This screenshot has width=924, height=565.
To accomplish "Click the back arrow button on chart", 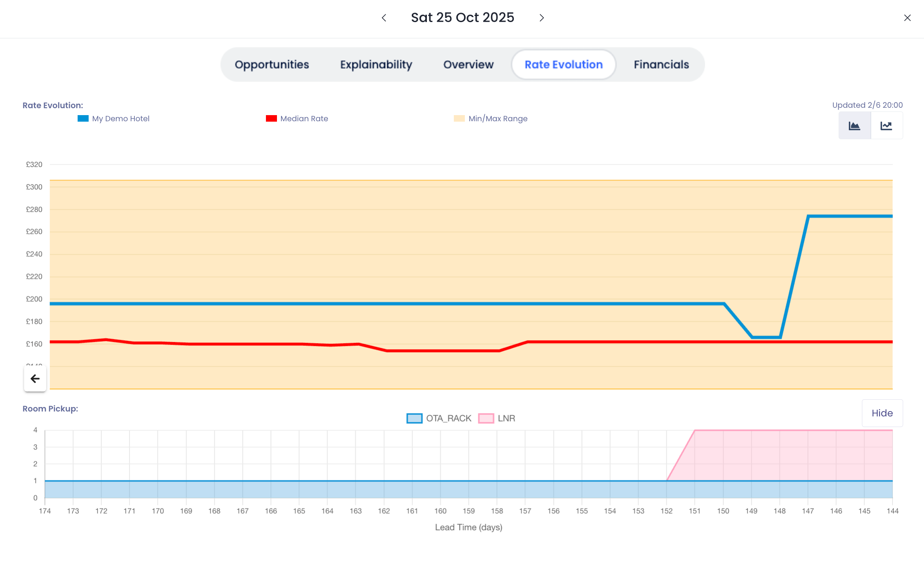I will pos(35,379).
